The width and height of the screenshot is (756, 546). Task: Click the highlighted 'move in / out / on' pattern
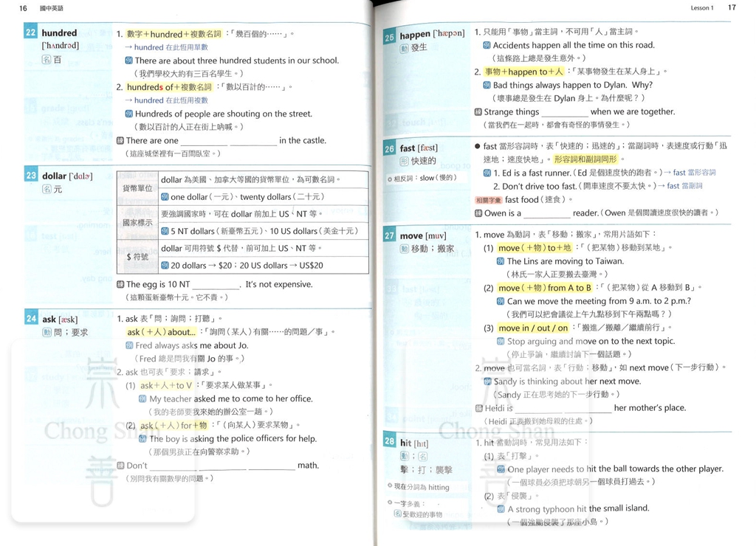533,328
